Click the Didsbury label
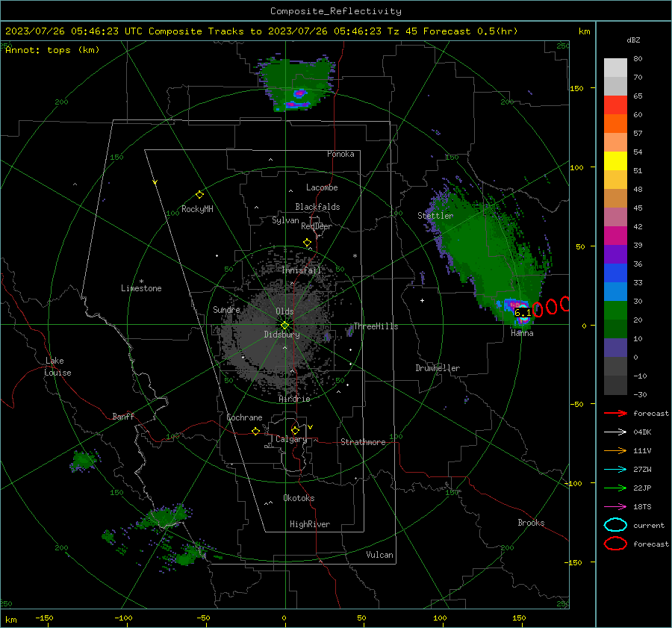This screenshot has height=628, width=672. tap(281, 335)
